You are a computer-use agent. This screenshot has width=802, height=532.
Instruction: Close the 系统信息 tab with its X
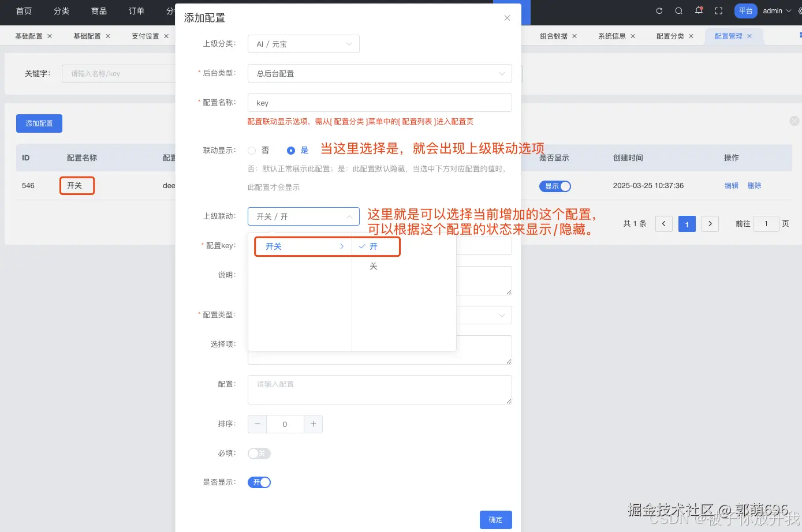(x=633, y=36)
